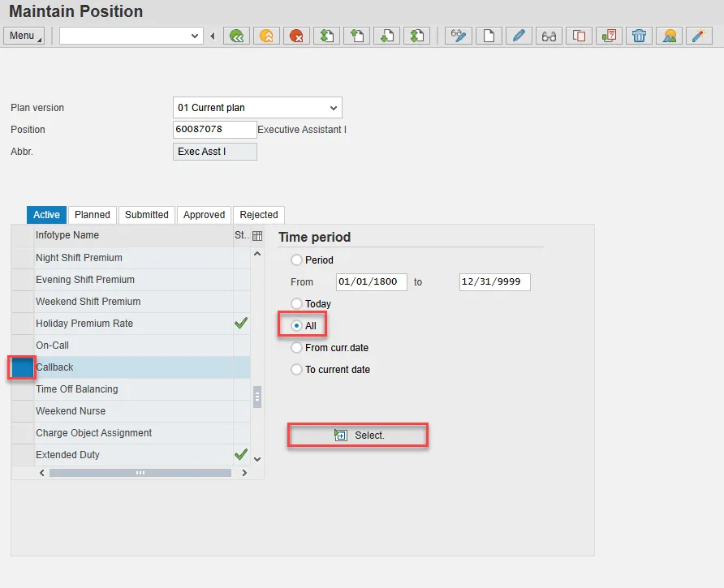Click the red Cancel icon in toolbar
The width and height of the screenshot is (724, 588).
click(x=296, y=36)
